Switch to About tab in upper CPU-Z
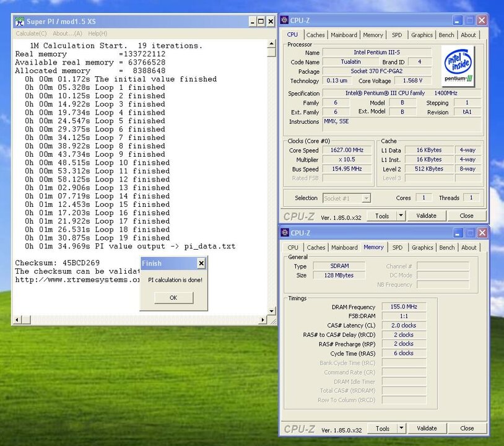504x446 pixels. [x=468, y=35]
